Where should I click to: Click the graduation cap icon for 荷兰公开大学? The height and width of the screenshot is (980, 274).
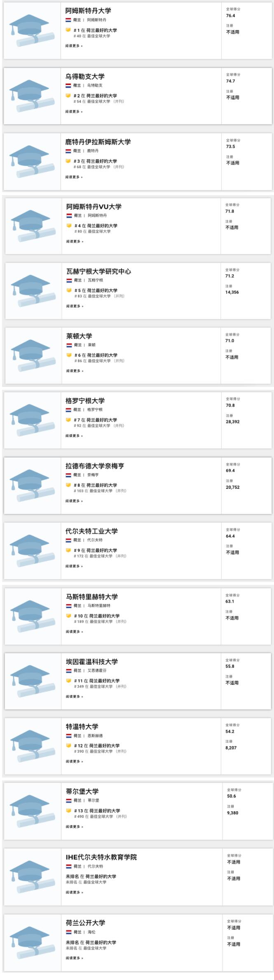click(32, 943)
